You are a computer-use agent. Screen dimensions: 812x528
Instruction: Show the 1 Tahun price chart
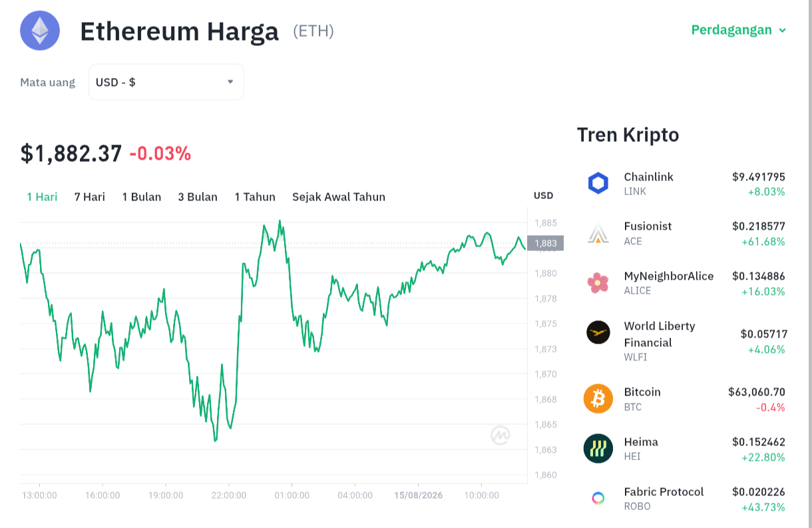pos(255,196)
